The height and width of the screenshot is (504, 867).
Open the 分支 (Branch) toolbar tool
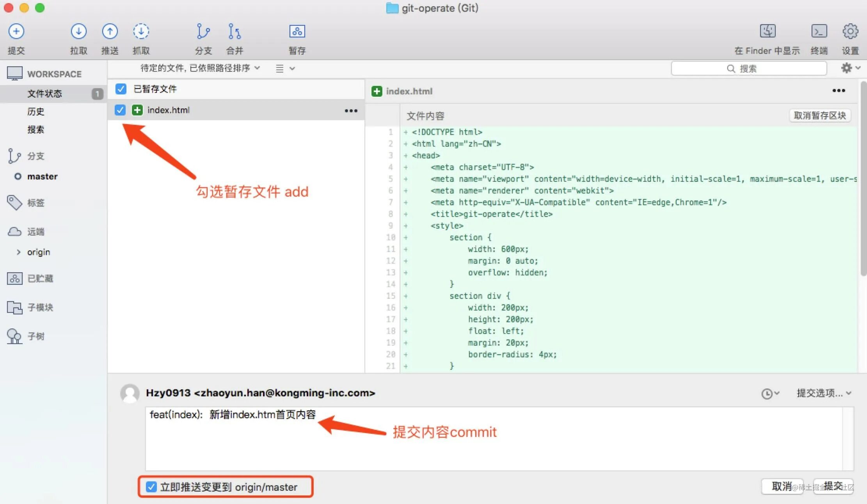tap(203, 31)
